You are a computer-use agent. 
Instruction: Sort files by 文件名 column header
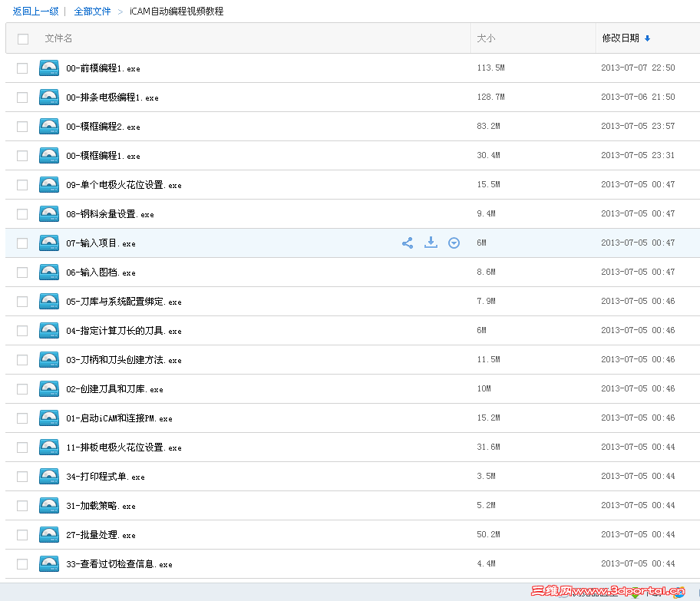(x=58, y=38)
